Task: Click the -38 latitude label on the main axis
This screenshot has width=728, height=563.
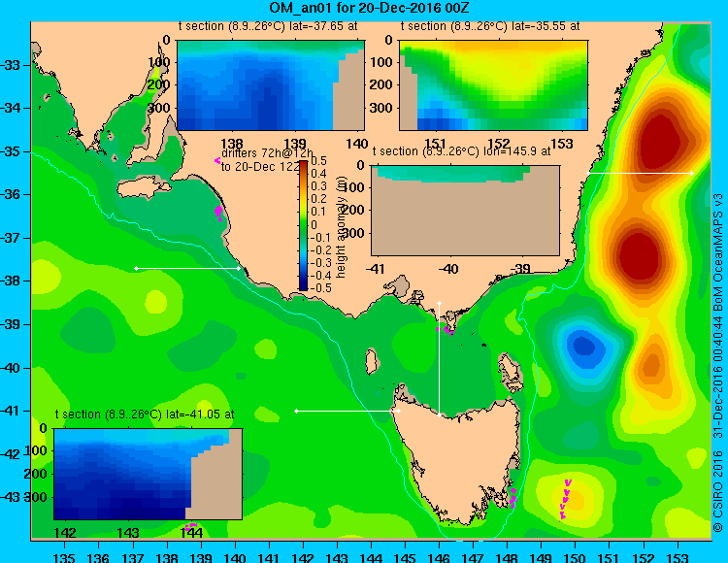Action: tap(11, 281)
